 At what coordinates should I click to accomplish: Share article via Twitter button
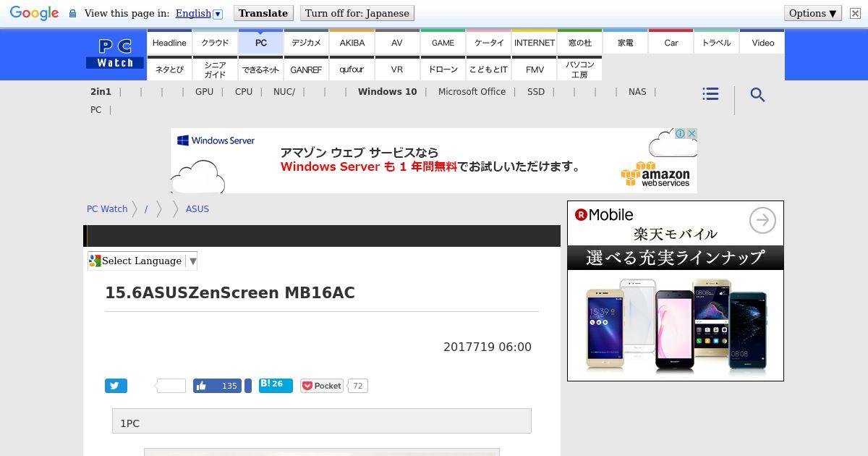point(116,386)
